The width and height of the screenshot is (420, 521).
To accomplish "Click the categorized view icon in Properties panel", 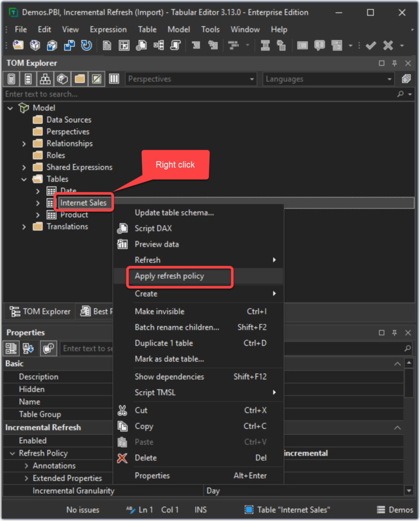I will (x=10, y=348).
